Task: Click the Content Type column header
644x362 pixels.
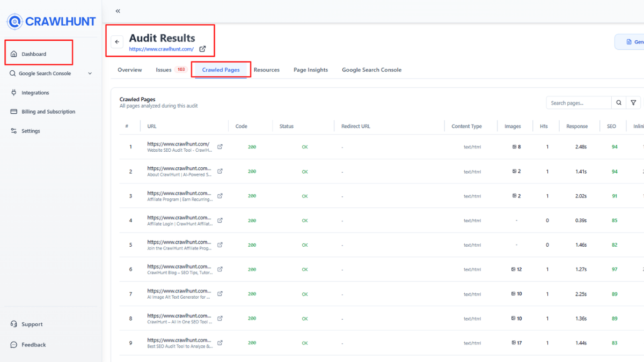Action: pos(467,127)
